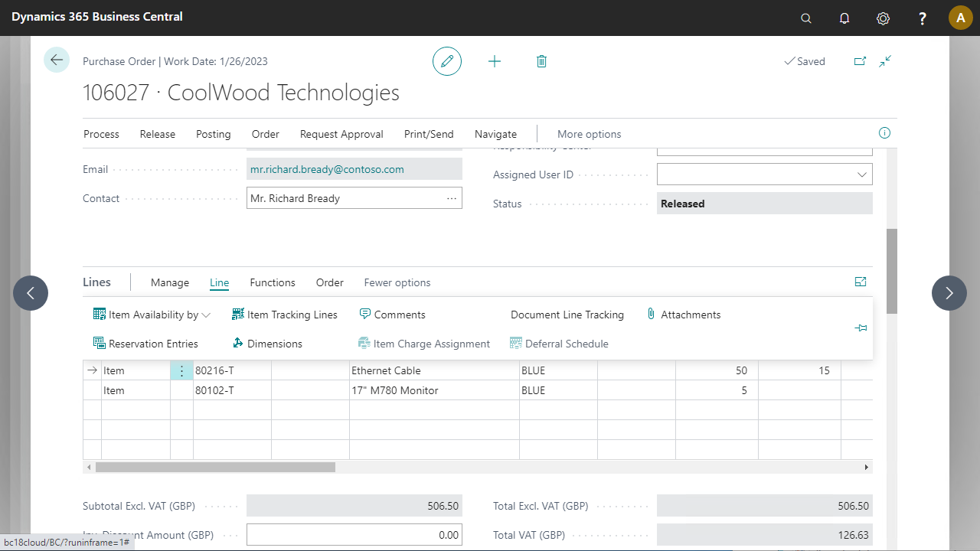
Task: Go to next record arrow
Action: click(x=949, y=293)
